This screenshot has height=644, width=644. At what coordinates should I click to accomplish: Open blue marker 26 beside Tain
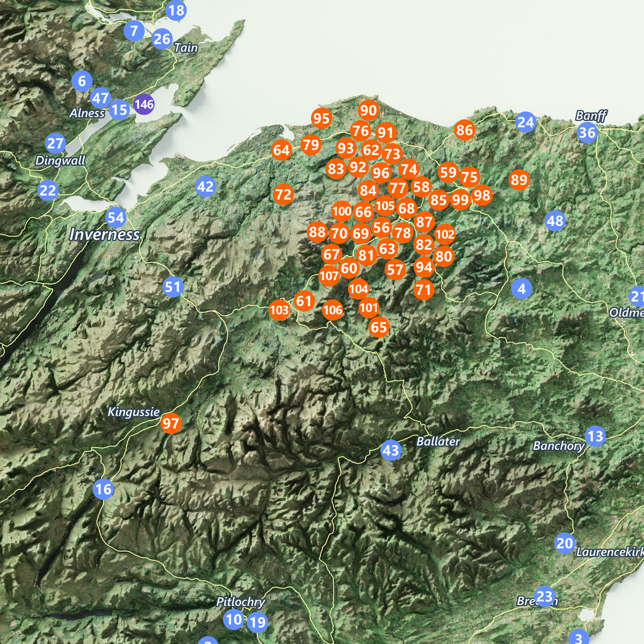coord(162,39)
